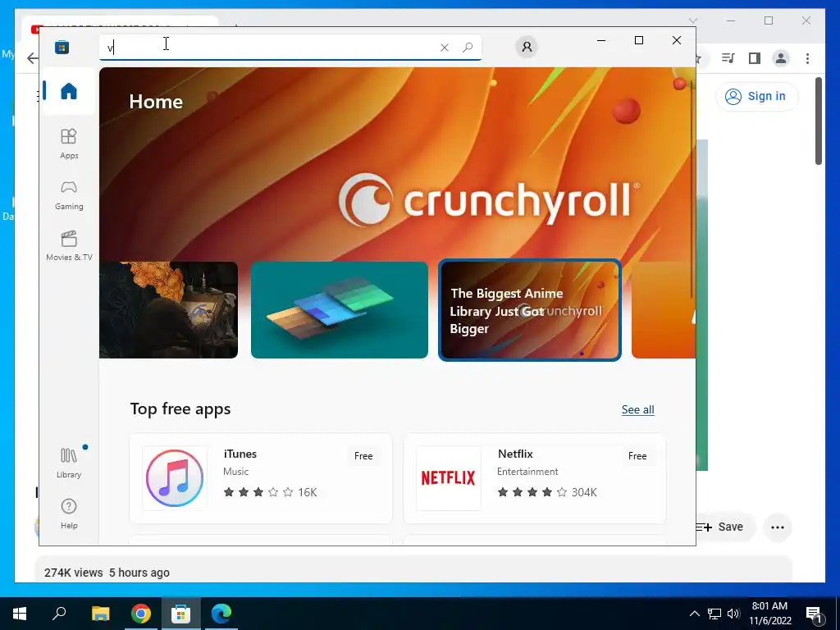
Task: Expand the Chrome tab search chevron
Action: tap(692, 21)
